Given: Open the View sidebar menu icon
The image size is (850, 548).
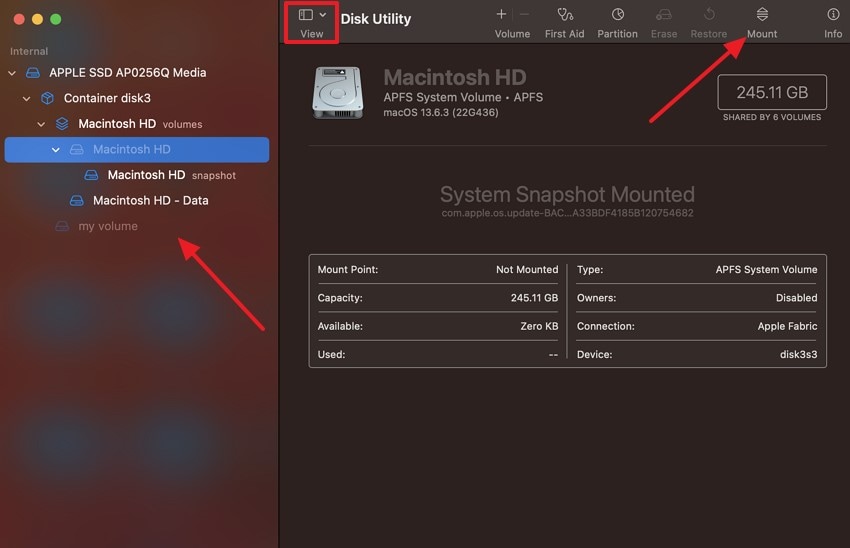Looking at the screenshot, I should pos(306,15).
